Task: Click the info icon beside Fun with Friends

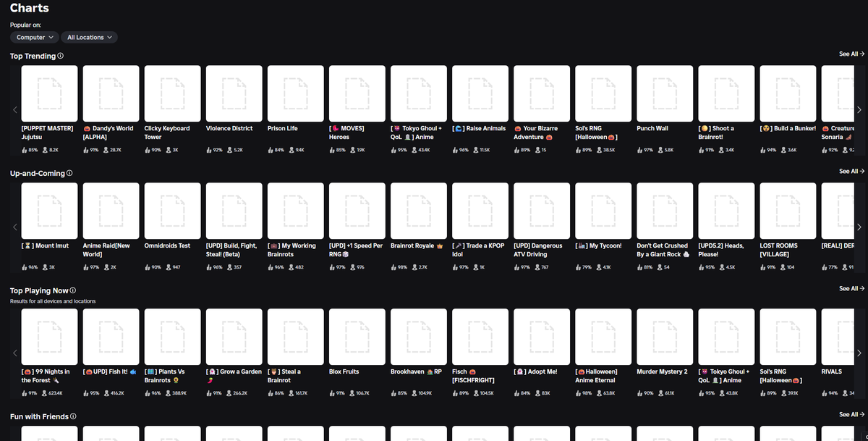Action: point(74,417)
